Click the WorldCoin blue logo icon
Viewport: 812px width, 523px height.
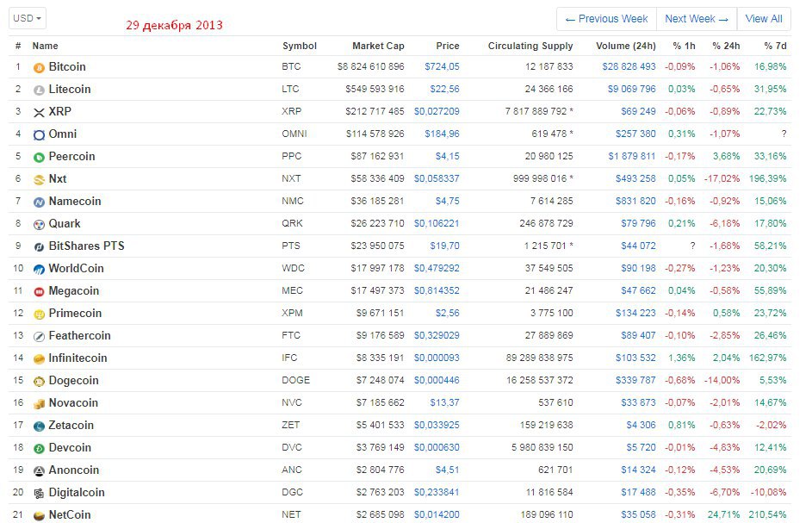pos(39,269)
